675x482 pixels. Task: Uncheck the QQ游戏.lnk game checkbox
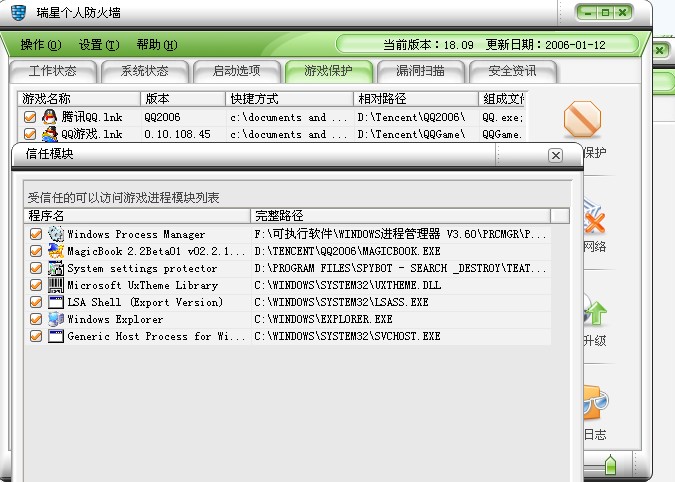(x=30, y=134)
